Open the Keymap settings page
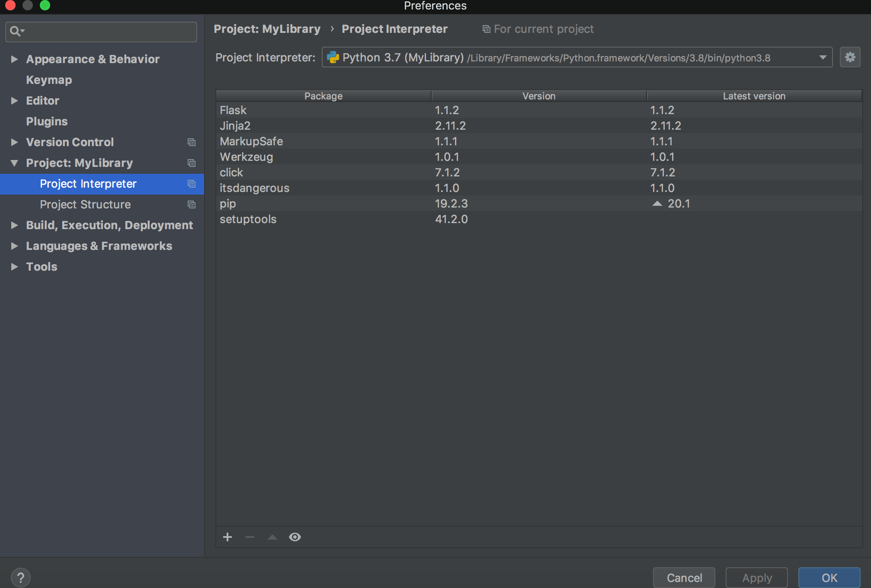Screen dimensions: 871x588 49,80
